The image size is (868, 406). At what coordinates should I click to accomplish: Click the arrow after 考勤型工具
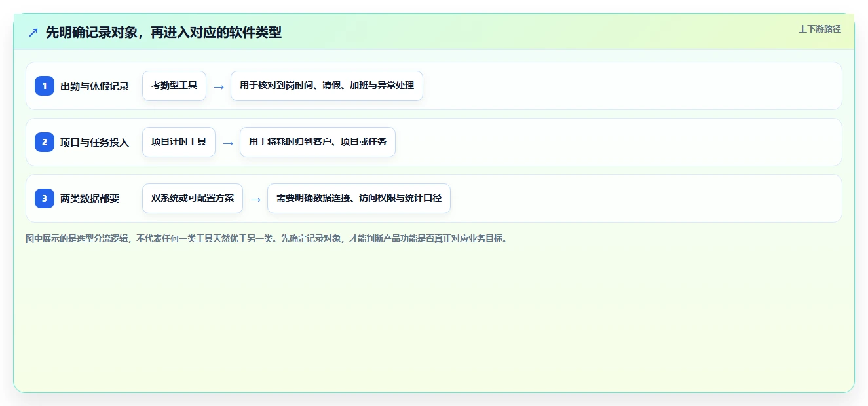pyautogui.click(x=219, y=86)
